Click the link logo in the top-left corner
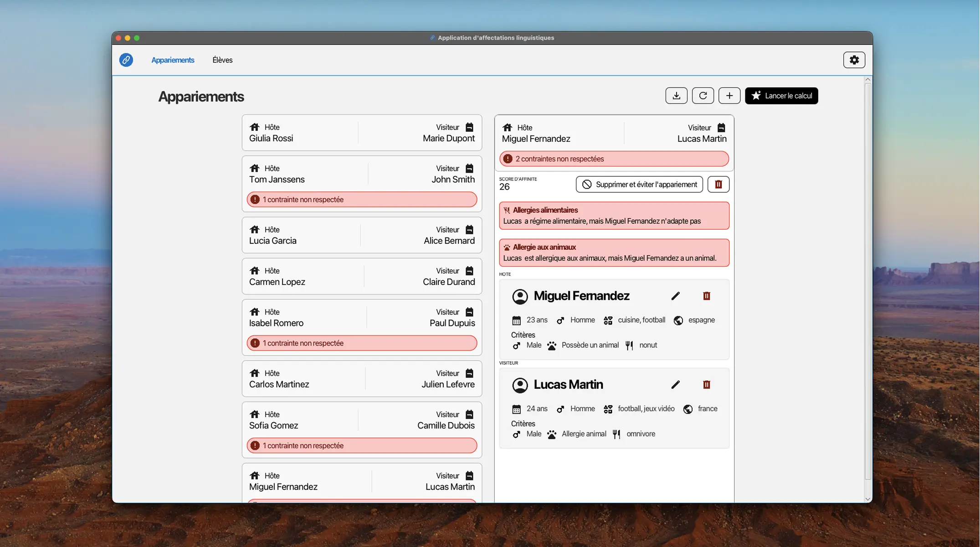This screenshot has width=980, height=547. 126,60
